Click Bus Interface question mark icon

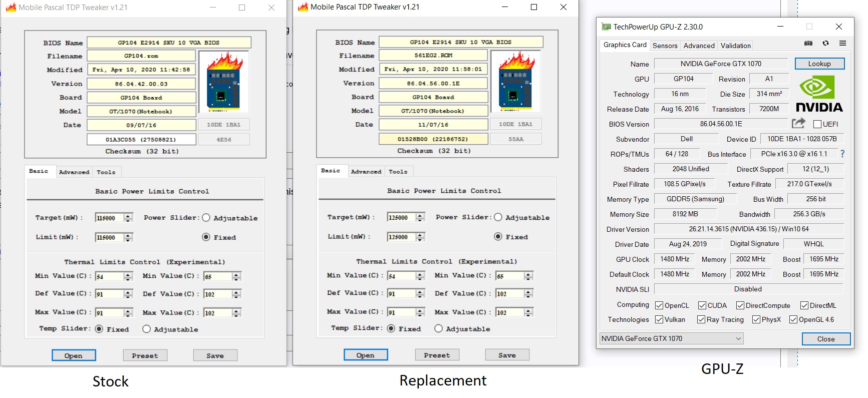842,154
